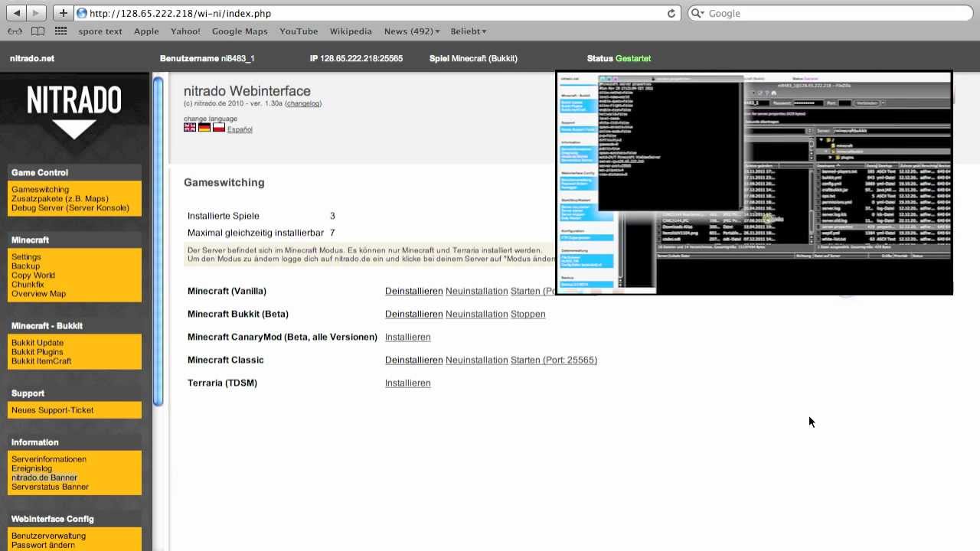Click Installieren for Terraria (TDSM)

(407, 383)
